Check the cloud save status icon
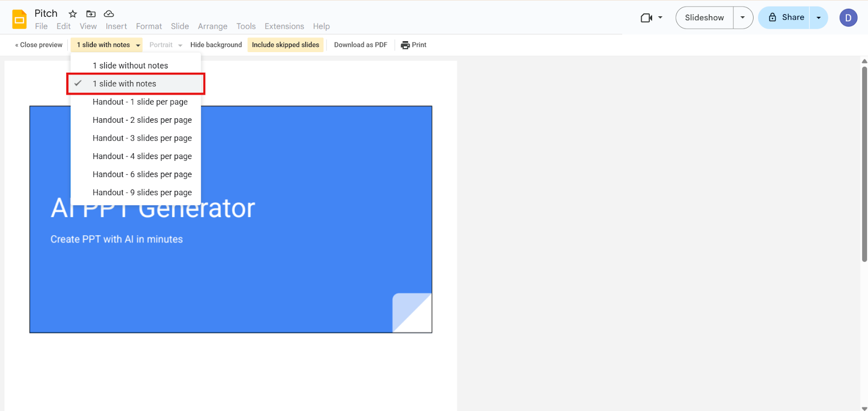 click(109, 14)
